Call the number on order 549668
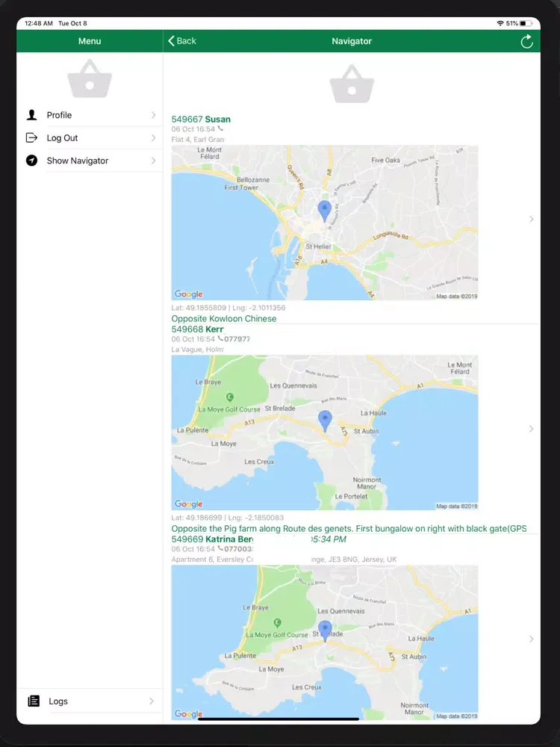 pos(234,338)
